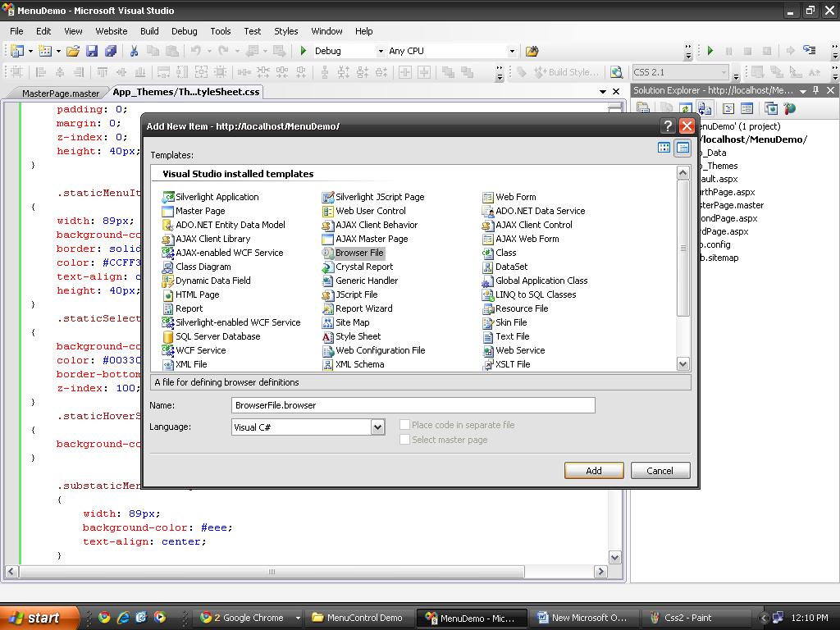The image size is (840, 630).
Task: Save the current file with the floppy icon
Action: click(92, 51)
